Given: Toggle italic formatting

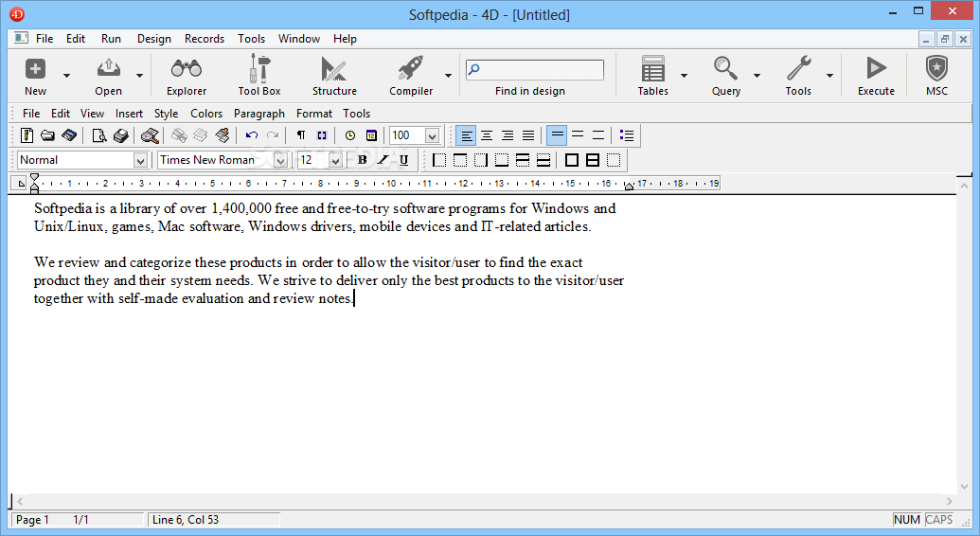Looking at the screenshot, I should click(383, 160).
